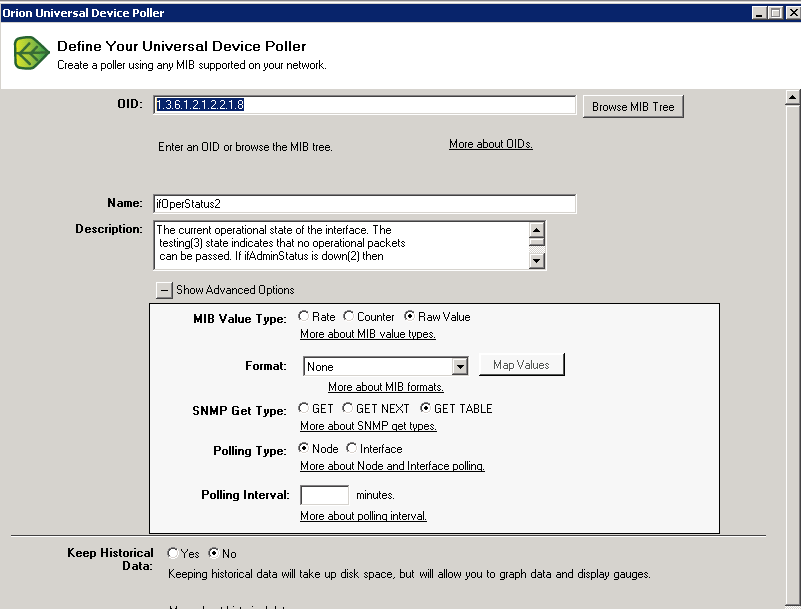Screen dimensions: 801x609
Task: Click the Name field containing ifOperStatus2
Action: pos(364,204)
